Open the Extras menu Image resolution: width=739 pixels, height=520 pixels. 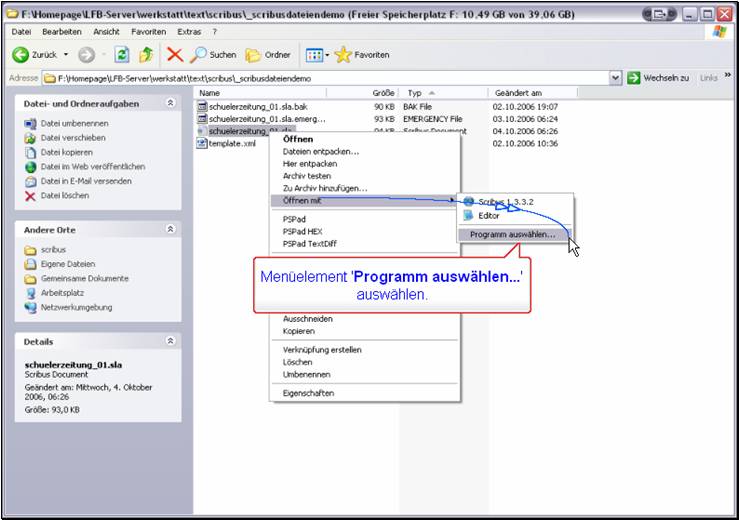coord(189,32)
